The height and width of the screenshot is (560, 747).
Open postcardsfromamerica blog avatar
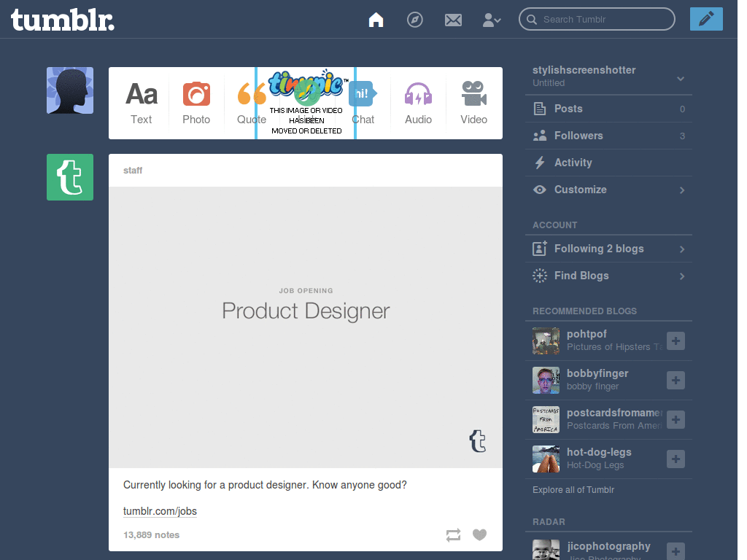tap(546, 419)
